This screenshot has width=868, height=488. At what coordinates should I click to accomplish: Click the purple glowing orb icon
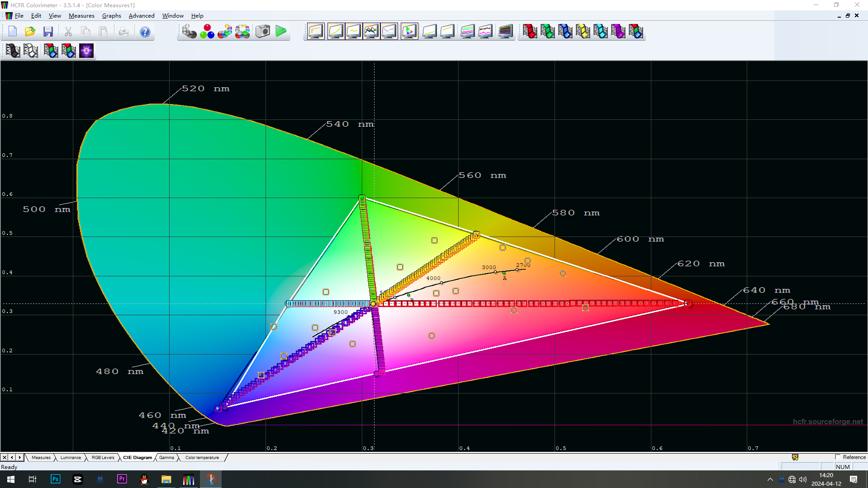[x=86, y=51]
